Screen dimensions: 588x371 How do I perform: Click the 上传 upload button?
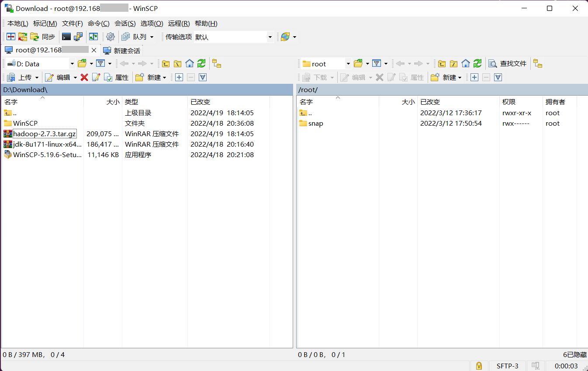coord(20,77)
